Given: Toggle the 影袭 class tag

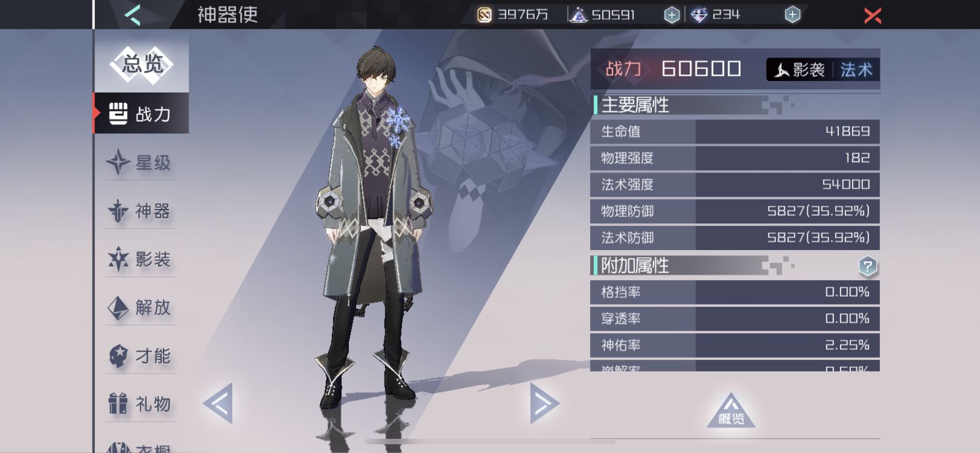Looking at the screenshot, I should (x=800, y=70).
